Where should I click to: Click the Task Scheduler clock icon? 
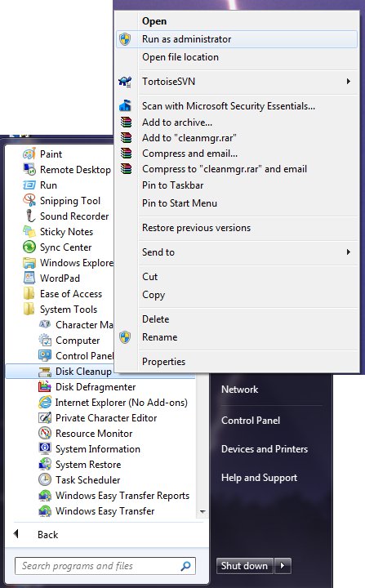[45, 479]
